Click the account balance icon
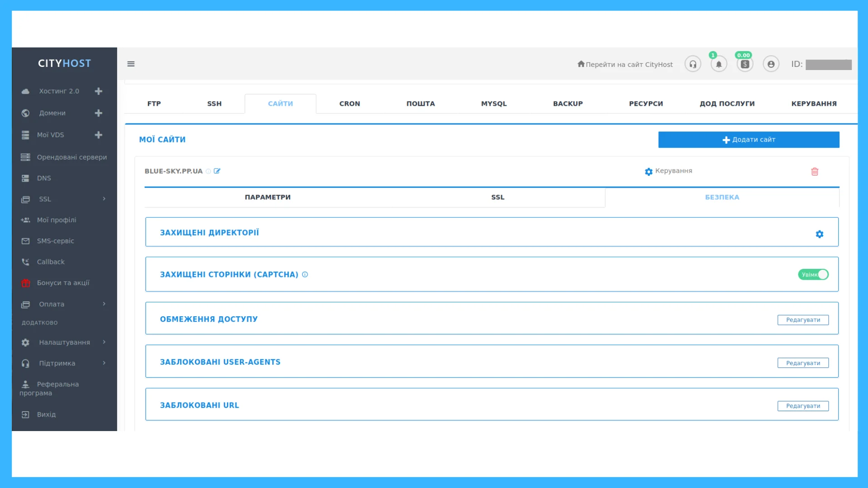This screenshot has width=868, height=488. coord(745,64)
